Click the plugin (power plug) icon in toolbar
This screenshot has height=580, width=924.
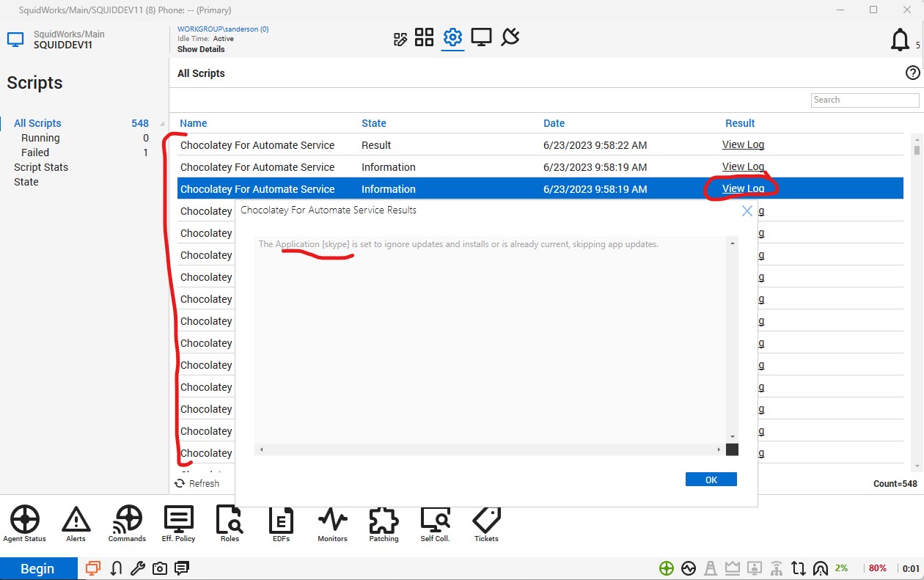(510, 37)
